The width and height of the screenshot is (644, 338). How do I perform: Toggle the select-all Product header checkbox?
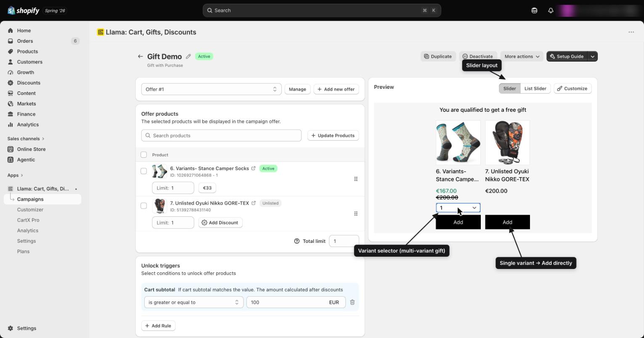[144, 155]
